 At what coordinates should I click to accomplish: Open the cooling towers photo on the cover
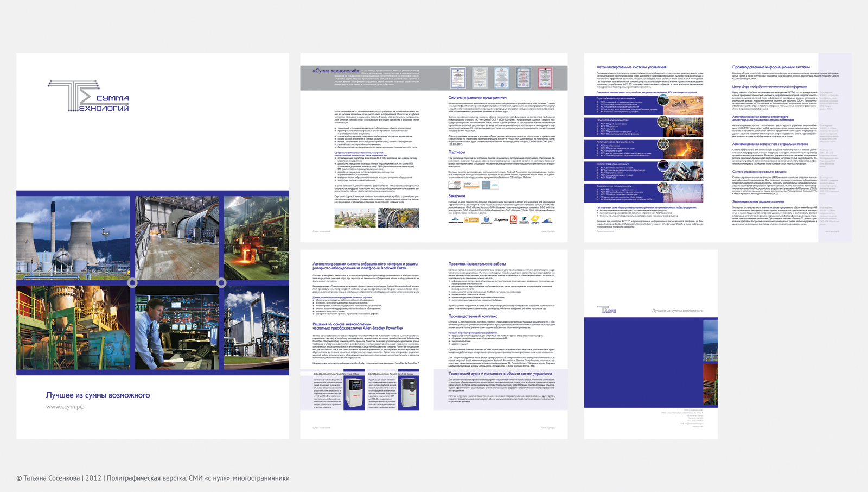point(73,238)
